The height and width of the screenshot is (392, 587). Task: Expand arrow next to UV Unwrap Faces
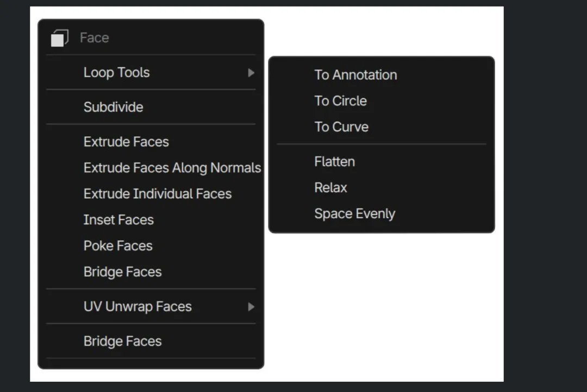251,307
